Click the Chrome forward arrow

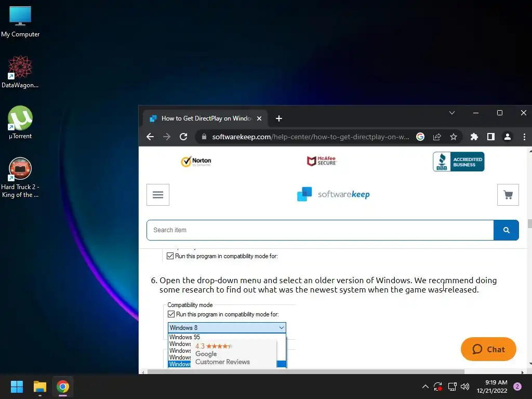167,137
